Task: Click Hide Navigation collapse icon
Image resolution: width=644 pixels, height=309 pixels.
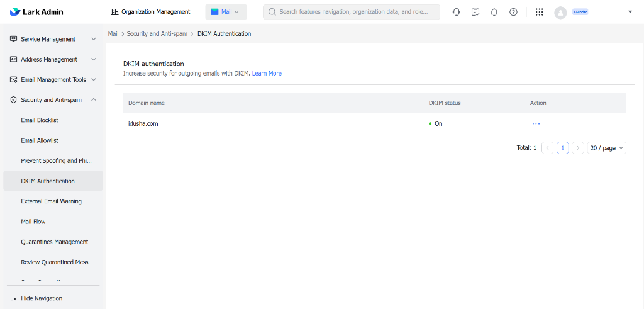Action: [x=13, y=298]
